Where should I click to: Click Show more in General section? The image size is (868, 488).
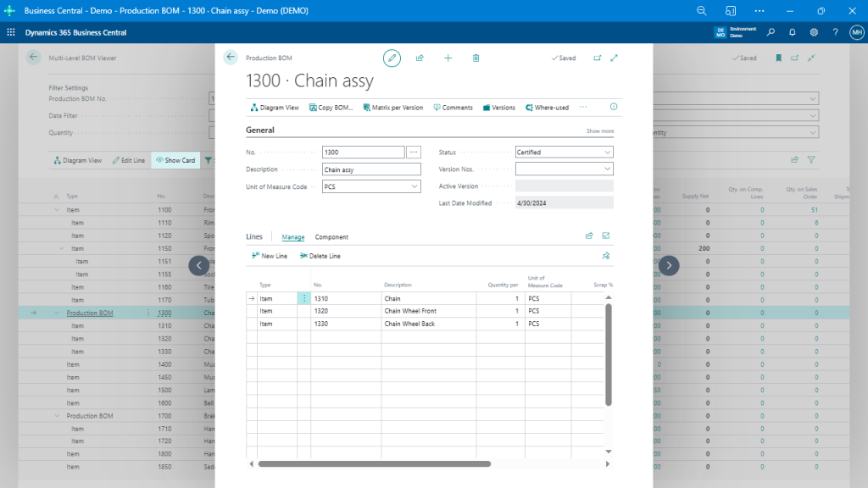[x=600, y=131]
